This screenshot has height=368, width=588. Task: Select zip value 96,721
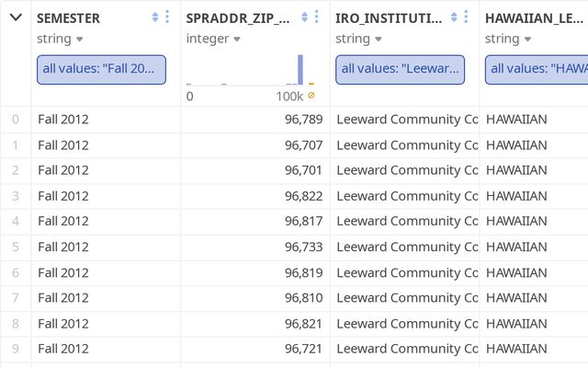[x=303, y=349]
